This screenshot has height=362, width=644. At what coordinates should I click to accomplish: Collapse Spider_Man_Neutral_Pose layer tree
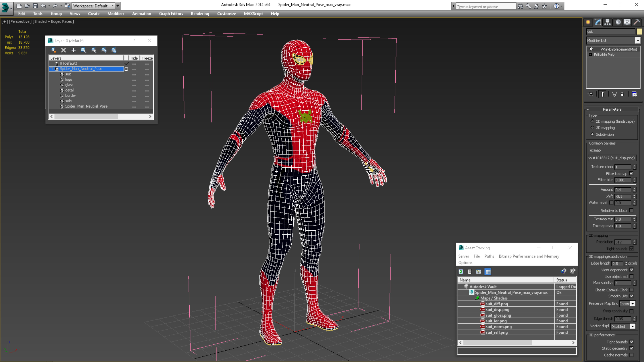click(x=51, y=69)
